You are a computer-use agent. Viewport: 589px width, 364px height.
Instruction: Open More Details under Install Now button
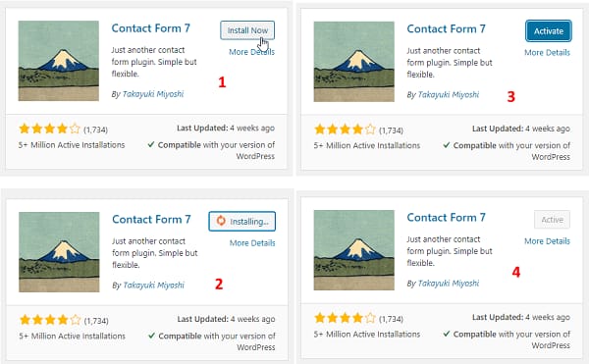251,52
